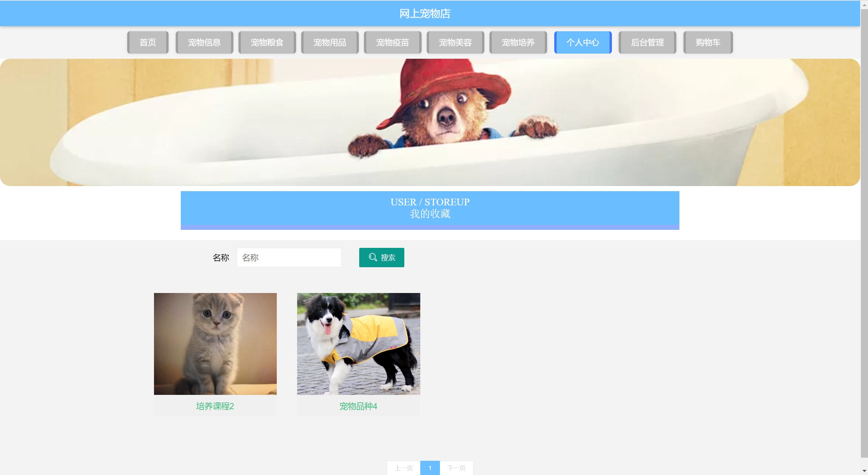
Task: Open the 宠物粮食 menu item
Action: coord(267,42)
